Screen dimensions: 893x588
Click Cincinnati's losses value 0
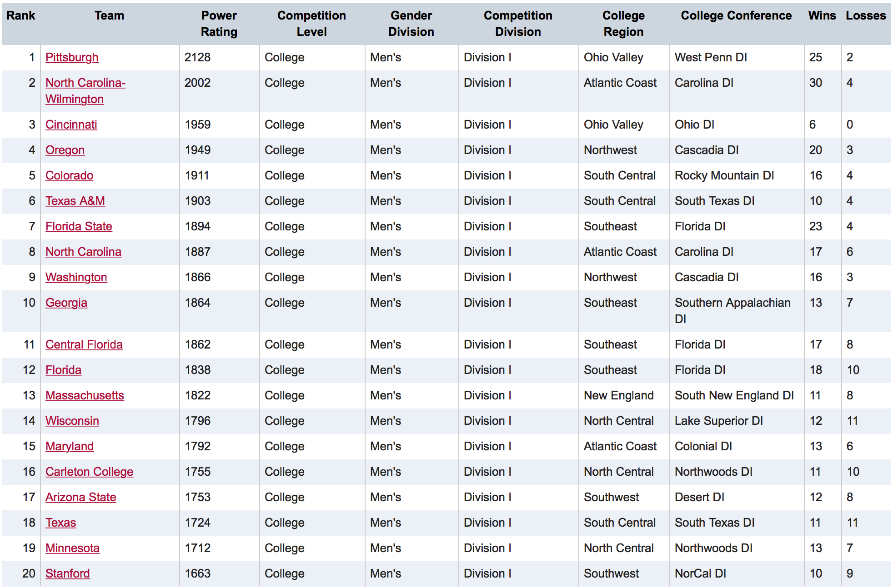click(x=850, y=125)
